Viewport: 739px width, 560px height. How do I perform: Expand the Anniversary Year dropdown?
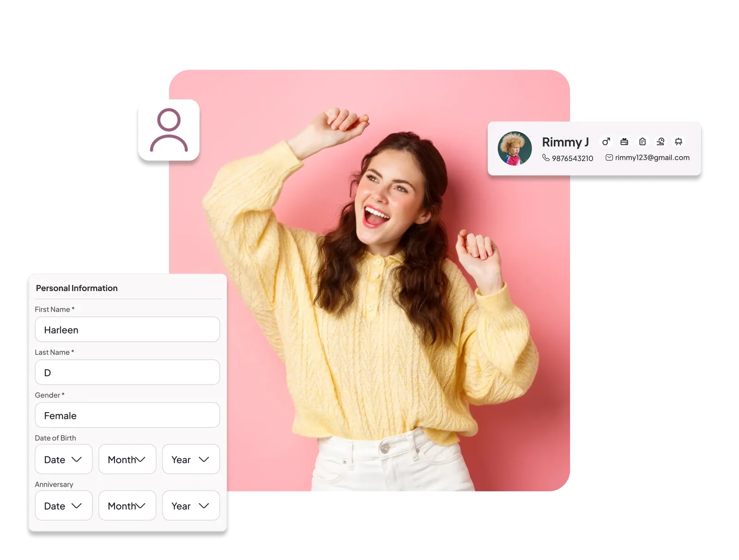(191, 505)
